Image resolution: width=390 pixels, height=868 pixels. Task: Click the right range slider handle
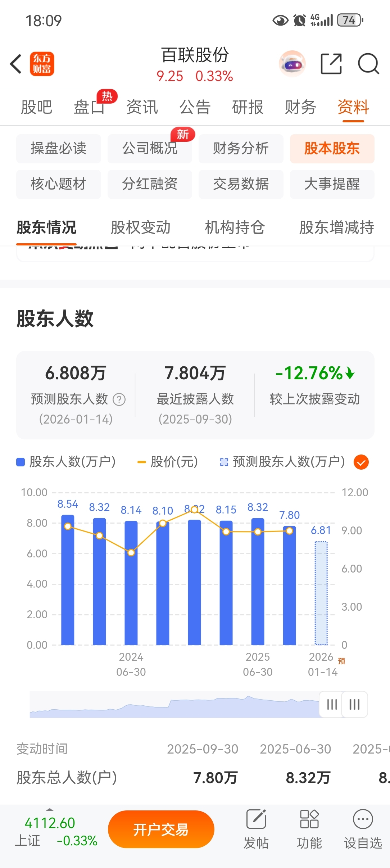(355, 704)
